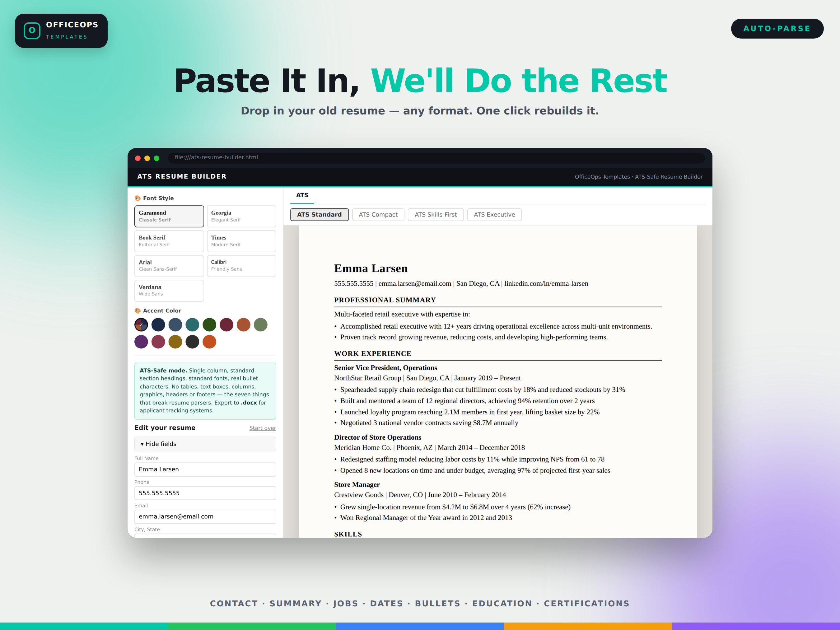This screenshot has height=630, width=840.
Task: Click the PROFESSIONAL SUMMARY section heading
Action: click(x=385, y=300)
